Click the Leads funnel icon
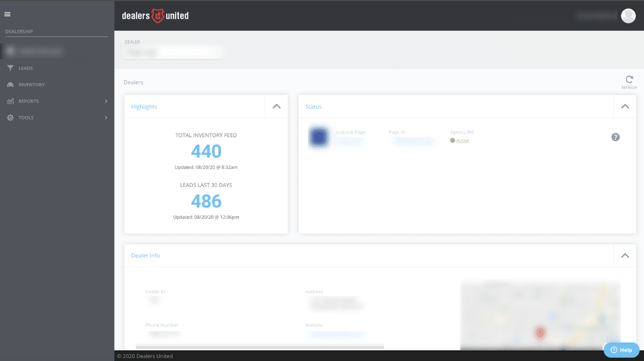The height and width of the screenshot is (361, 644). tap(10, 68)
